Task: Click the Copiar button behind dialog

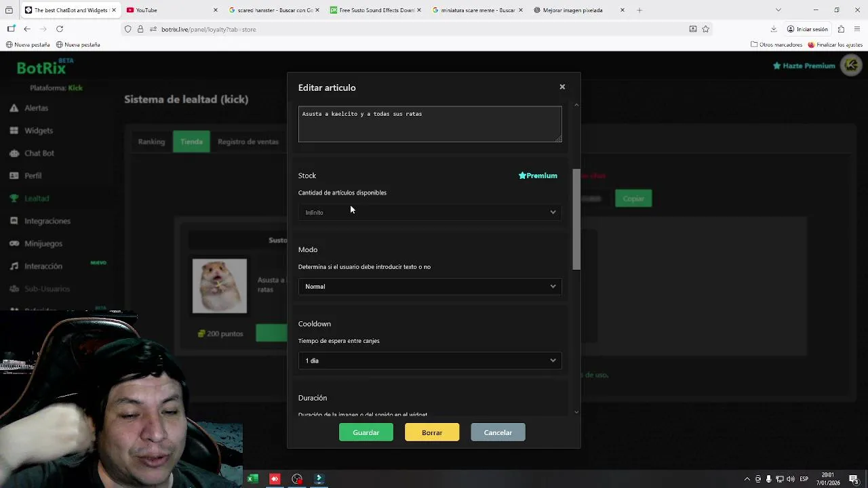Action: [633, 199]
